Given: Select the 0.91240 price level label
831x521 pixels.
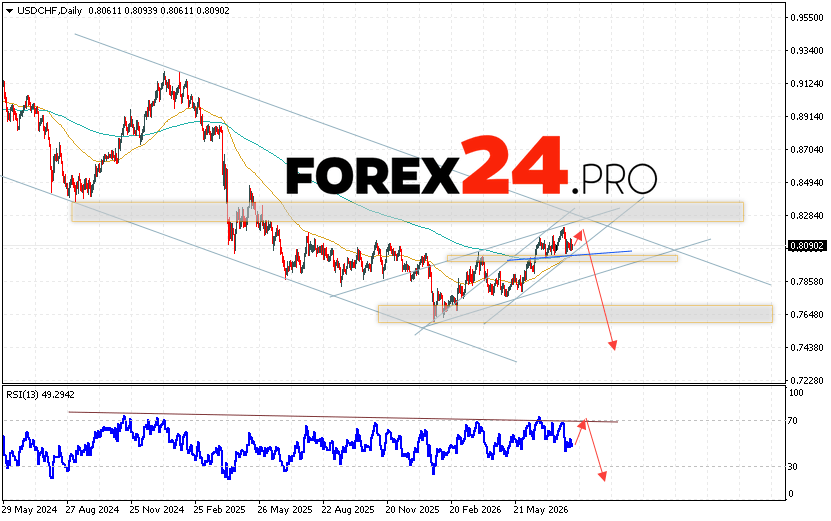Looking at the screenshot, I should pyautogui.click(x=807, y=84).
